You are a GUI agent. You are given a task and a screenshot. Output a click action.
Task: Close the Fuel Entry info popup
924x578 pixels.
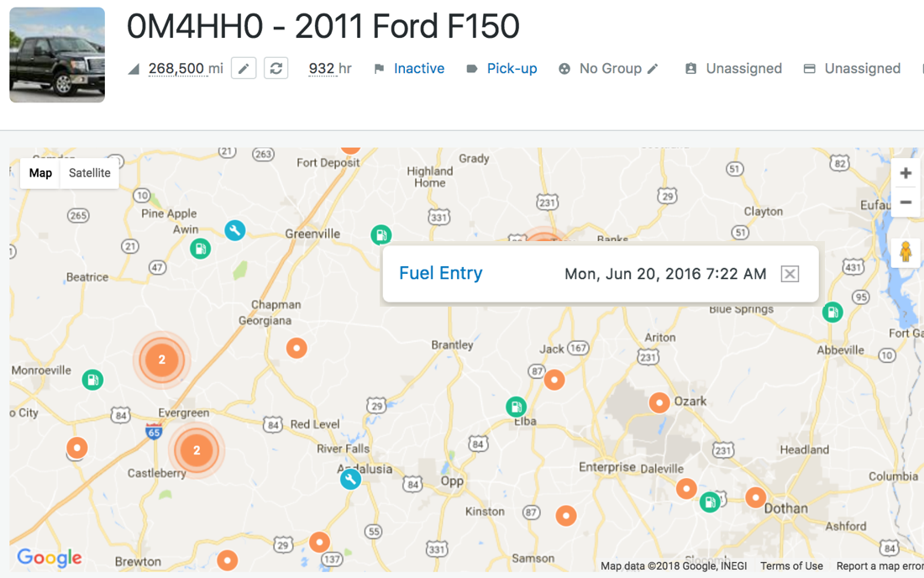point(790,274)
